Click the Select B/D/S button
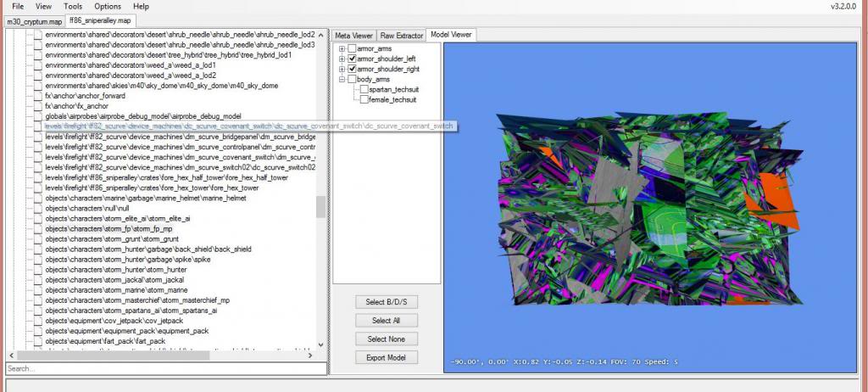This screenshot has width=868, height=392. click(x=386, y=302)
